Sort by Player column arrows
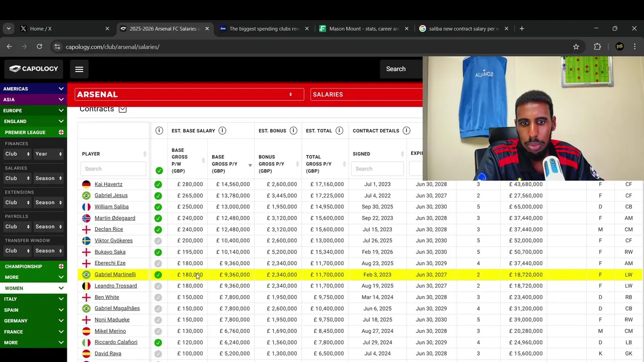The height and width of the screenshot is (362, 644). click(145, 154)
